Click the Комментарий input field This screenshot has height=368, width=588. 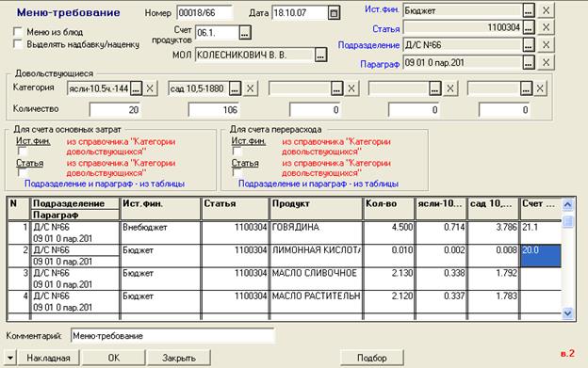coord(172,336)
